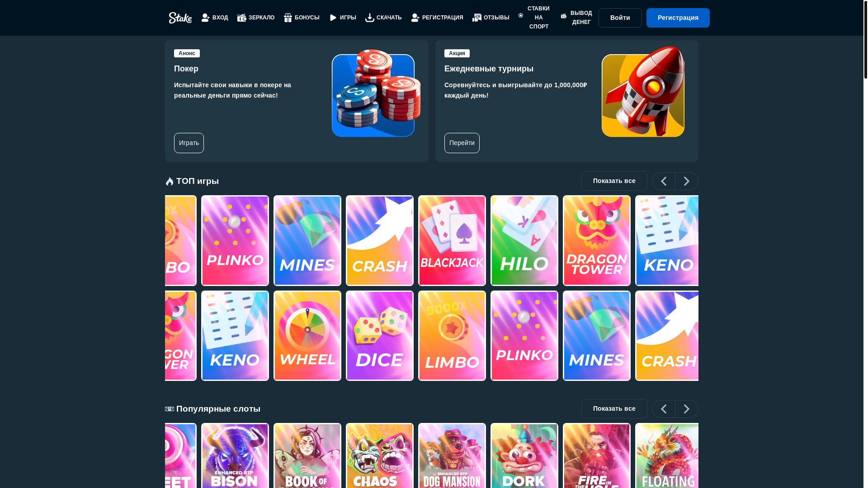Screen dimensions: 868x488
Task: Open the Dice game tile
Action: pos(380,335)
